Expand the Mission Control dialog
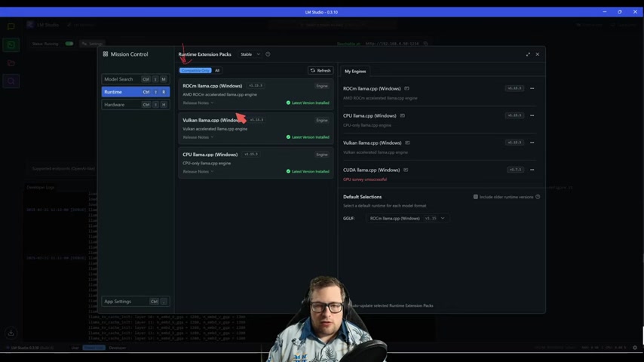 click(528, 54)
